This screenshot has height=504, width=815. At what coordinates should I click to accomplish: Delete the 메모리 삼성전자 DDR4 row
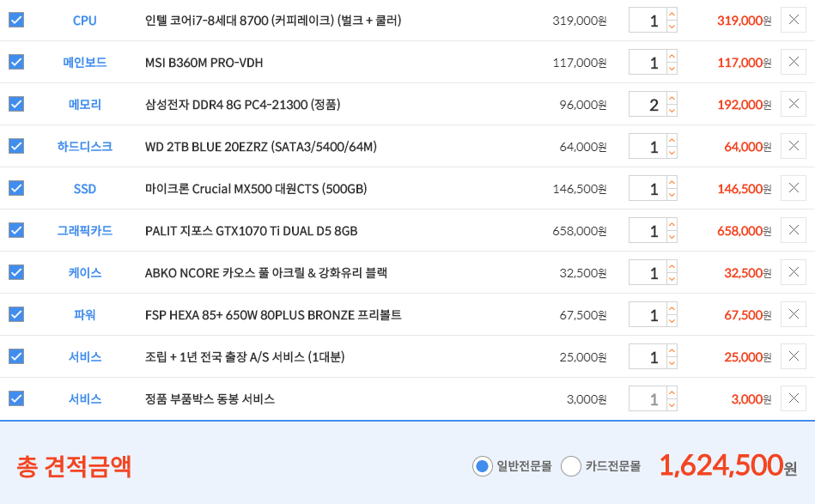[x=794, y=104]
